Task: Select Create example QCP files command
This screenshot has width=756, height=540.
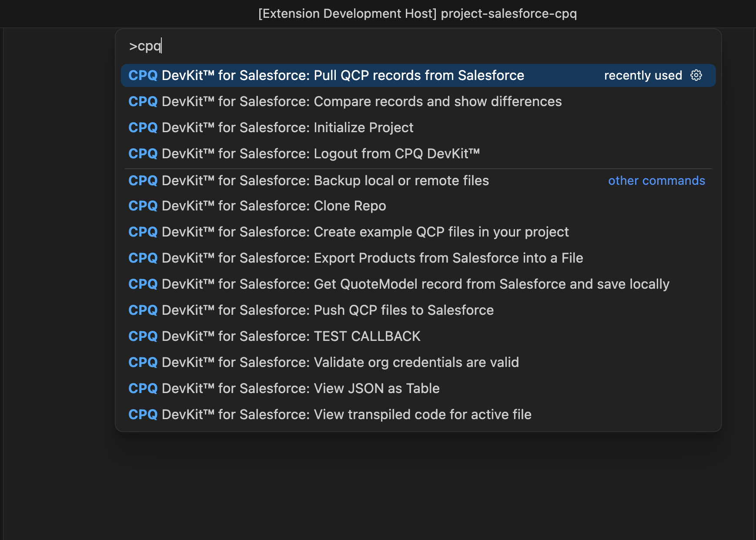Action: pos(418,232)
